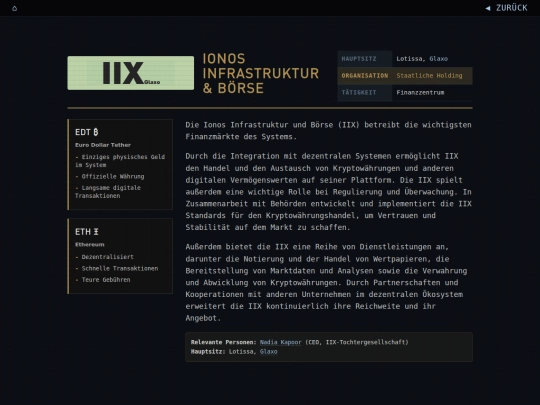Select the EDT Euro Dollar Tether card title

tap(86, 132)
